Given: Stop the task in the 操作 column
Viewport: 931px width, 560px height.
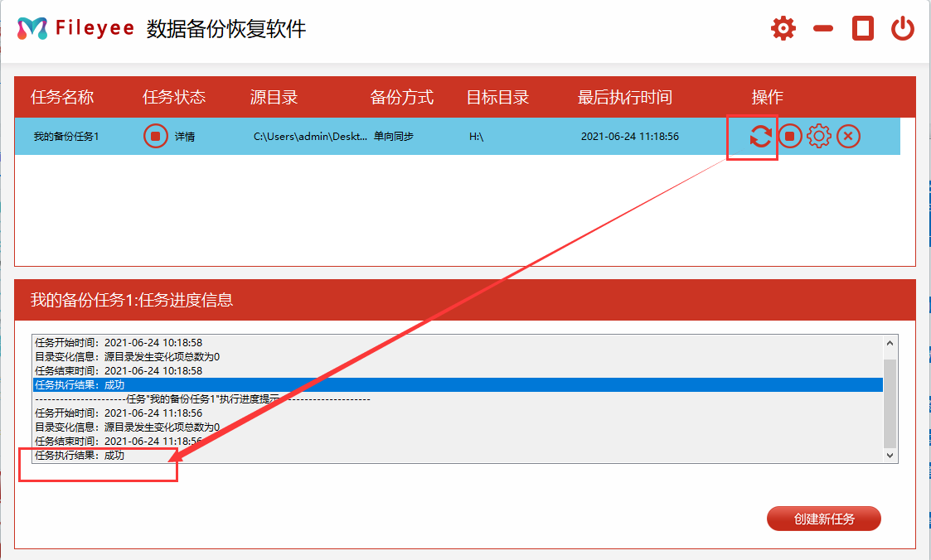Looking at the screenshot, I should 790,136.
